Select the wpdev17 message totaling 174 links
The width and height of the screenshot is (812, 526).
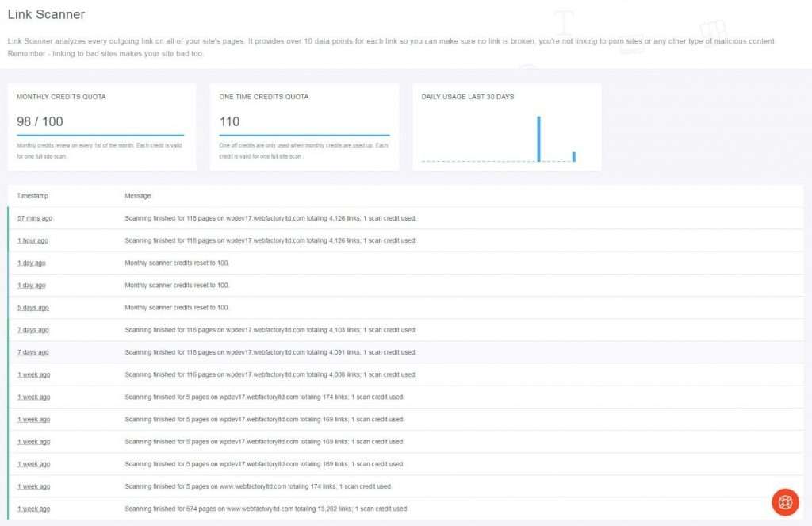pyautogui.click(x=264, y=397)
